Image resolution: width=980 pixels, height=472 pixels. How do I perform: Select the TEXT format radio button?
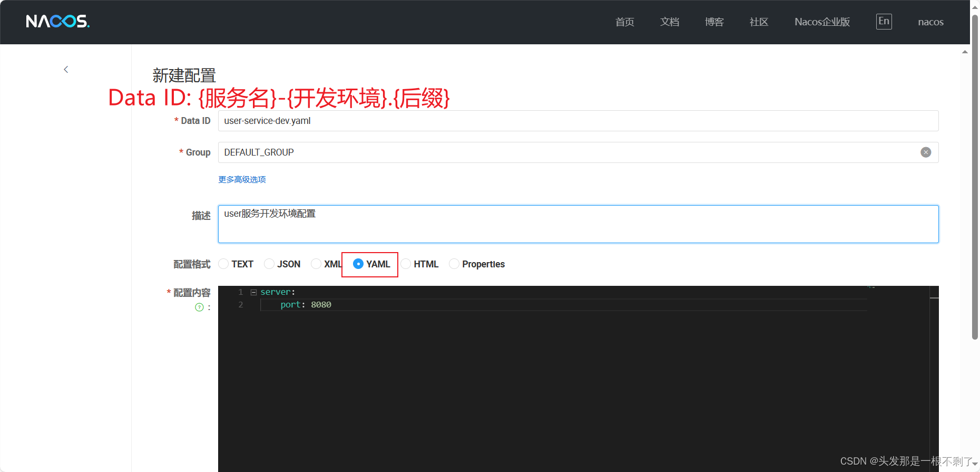(223, 264)
